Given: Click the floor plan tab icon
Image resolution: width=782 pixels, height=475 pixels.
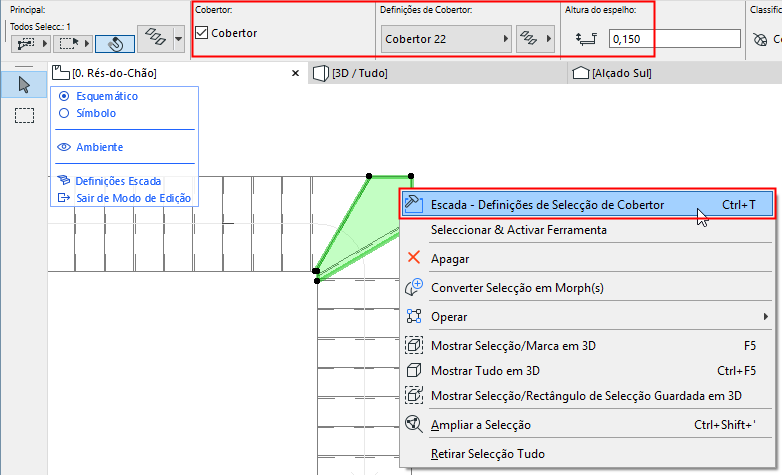Looking at the screenshot, I should pyautogui.click(x=60, y=73).
